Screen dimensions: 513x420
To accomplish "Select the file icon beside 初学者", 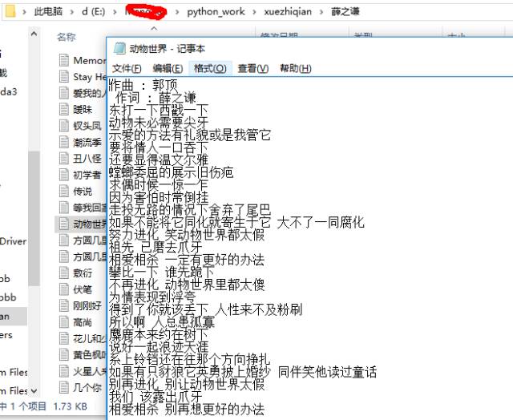I will (x=64, y=175).
